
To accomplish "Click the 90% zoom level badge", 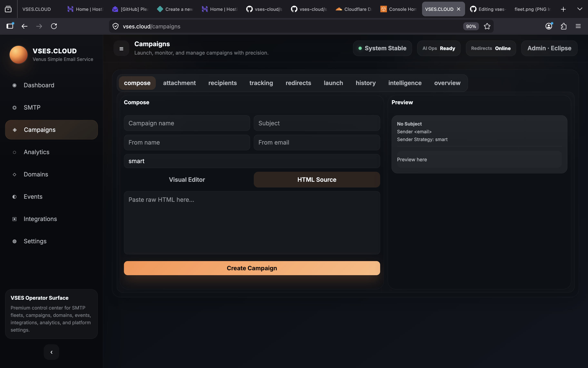I will 471,26.
